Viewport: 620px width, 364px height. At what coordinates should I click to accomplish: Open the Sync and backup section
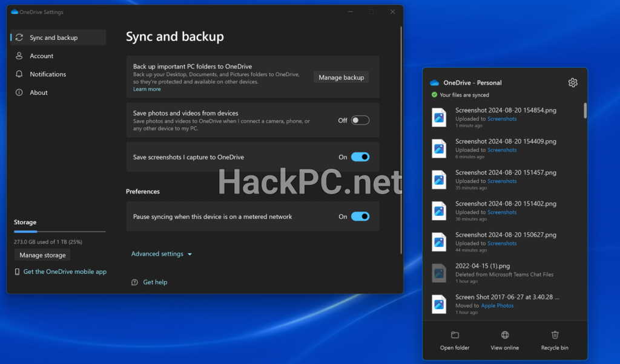(x=58, y=37)
